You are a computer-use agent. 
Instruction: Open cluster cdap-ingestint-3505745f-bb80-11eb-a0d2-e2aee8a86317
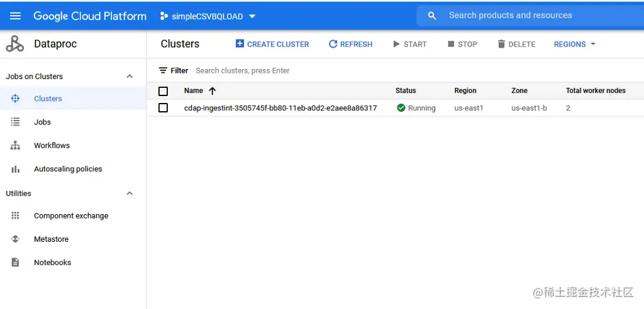[280, 108]
